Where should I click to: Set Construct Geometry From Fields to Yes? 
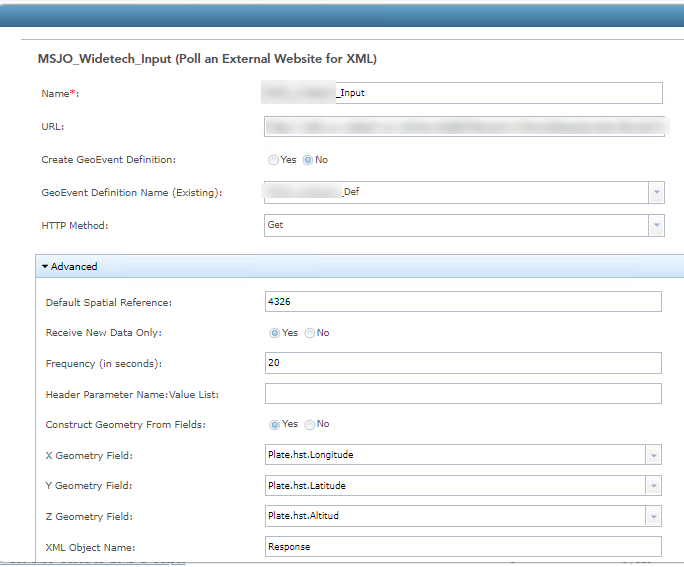(x=274, y=425)
